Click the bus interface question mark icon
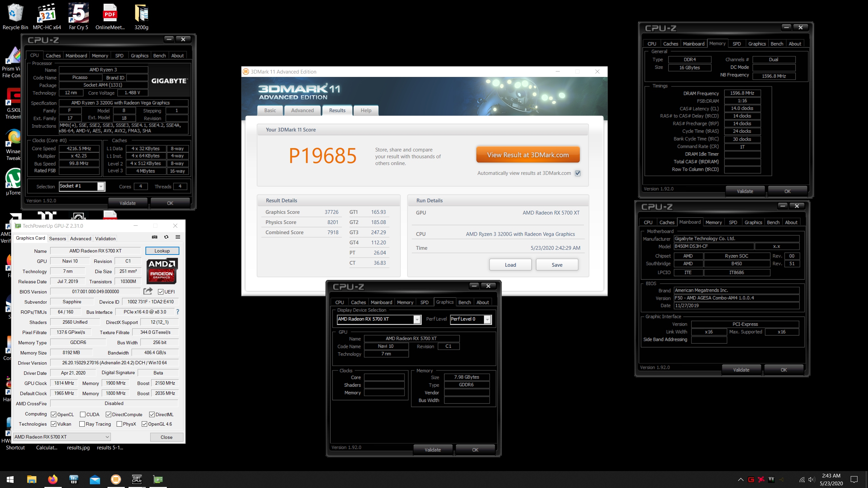This screenshot has width=868, height=488. click(178, 312)
